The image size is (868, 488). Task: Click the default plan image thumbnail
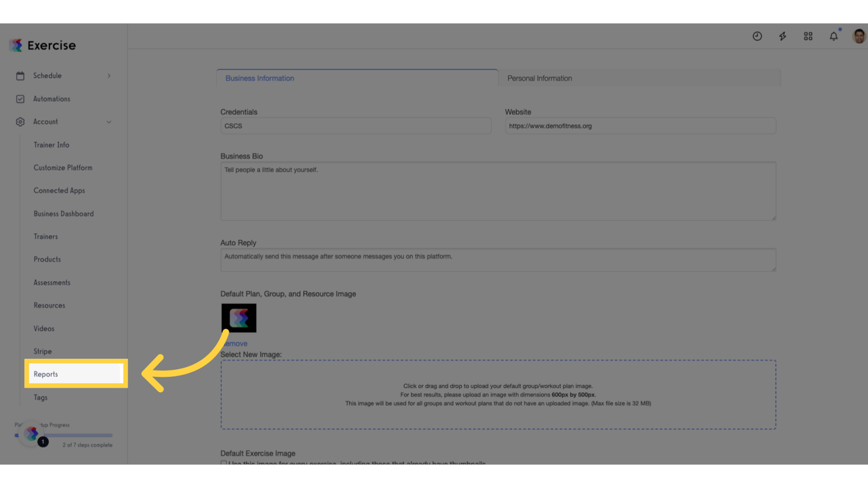239,318
